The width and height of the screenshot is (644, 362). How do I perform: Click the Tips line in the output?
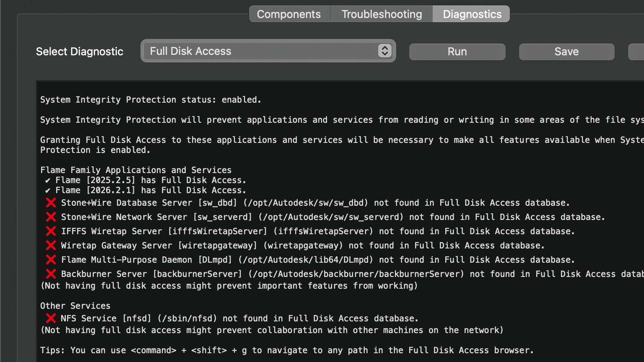point(287,350)
